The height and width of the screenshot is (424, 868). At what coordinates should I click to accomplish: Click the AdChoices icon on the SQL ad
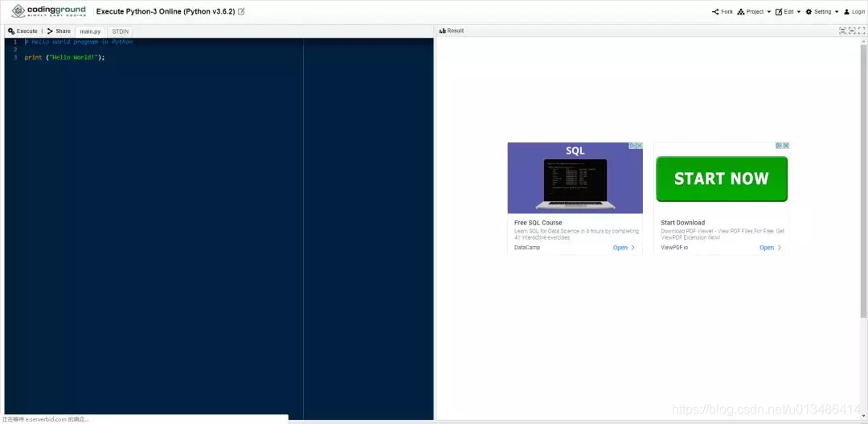633,146
